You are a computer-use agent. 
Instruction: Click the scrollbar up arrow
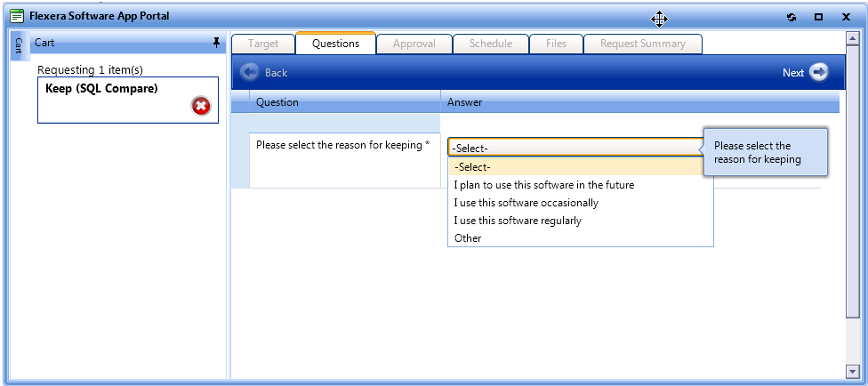click(x=852, y=39)
